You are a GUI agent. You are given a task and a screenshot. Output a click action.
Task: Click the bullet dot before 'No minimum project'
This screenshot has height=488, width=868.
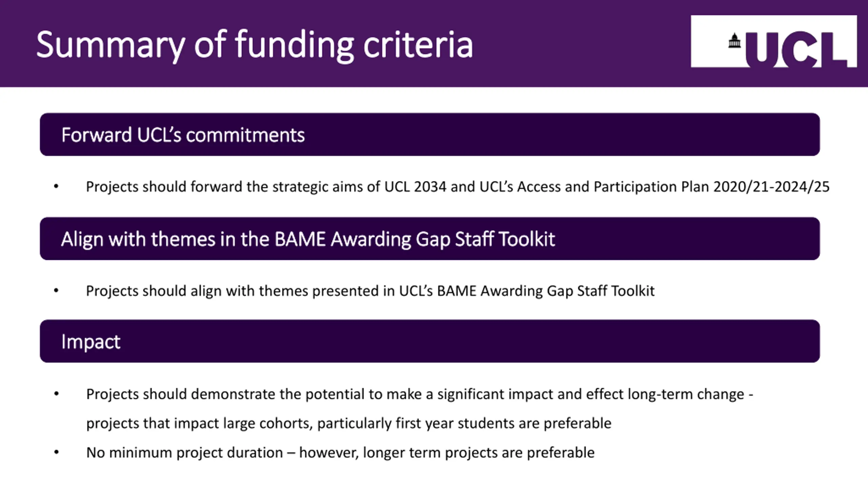pos(56,452)
